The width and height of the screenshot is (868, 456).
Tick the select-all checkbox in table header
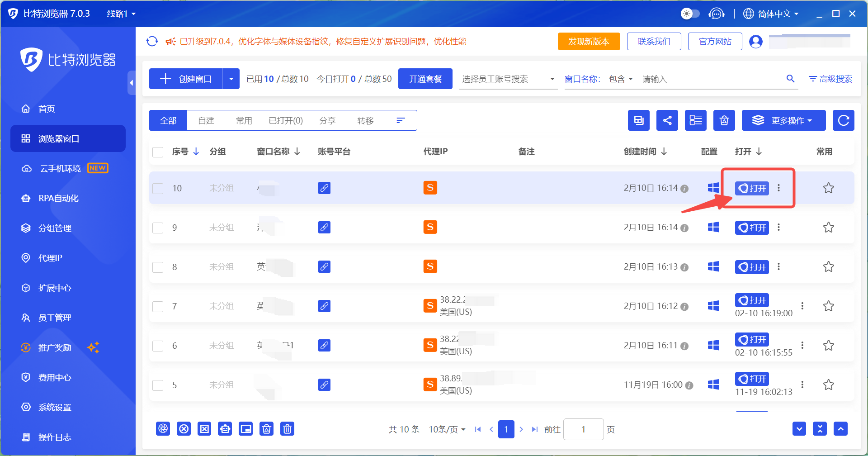coord(158,152)
